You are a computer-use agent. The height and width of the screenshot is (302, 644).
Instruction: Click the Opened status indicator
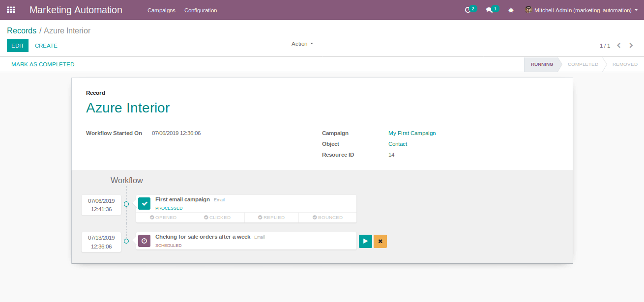[163, 218]
